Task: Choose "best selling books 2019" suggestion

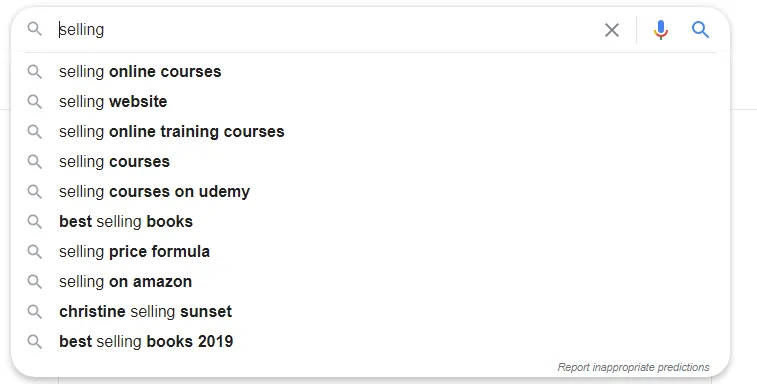Action: click(x=370, y=341)
